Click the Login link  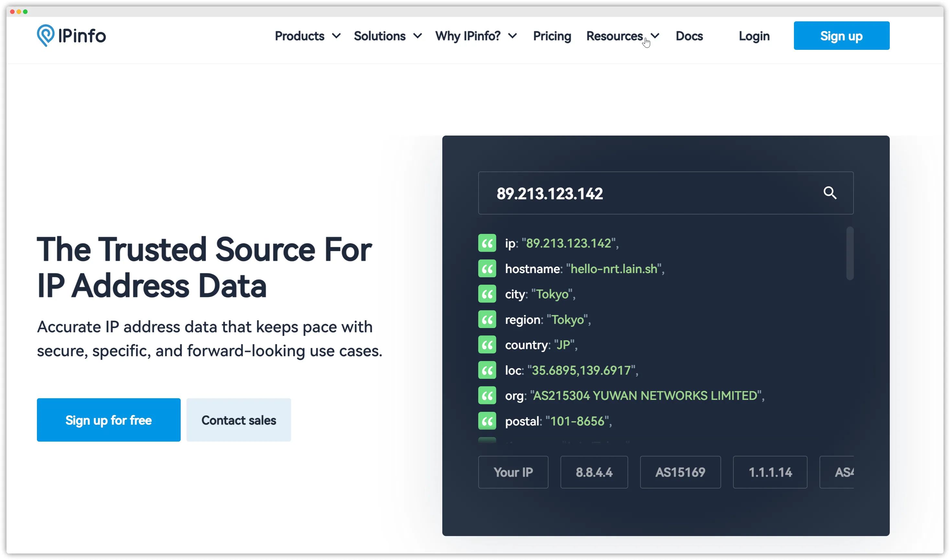click(x=754, y=36)
